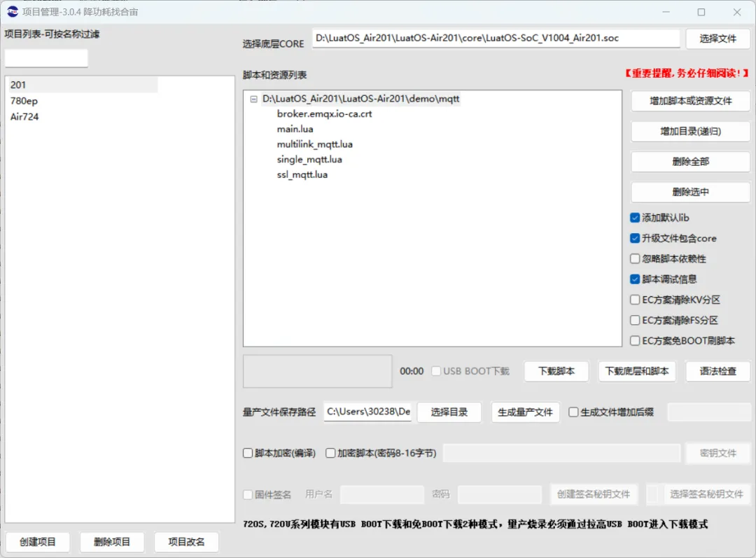Click 生成量产文件 button
This screenshot has width=756, height=558.
[525, 412]
